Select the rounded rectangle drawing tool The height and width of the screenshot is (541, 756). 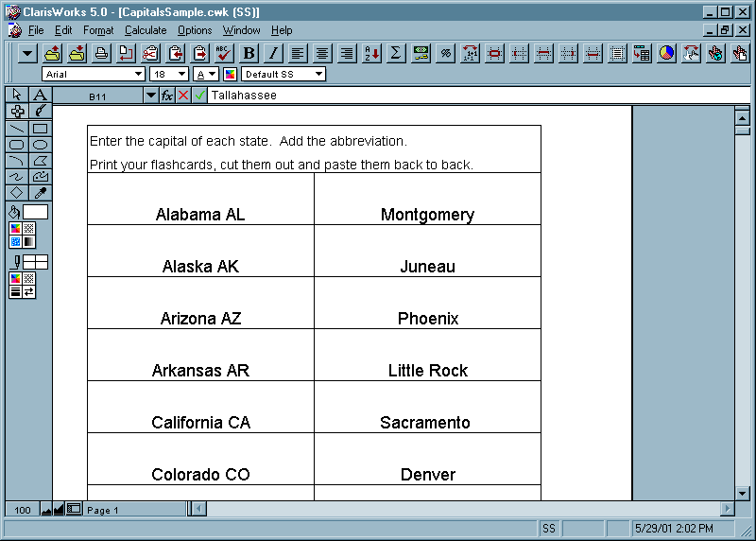click(x=17, y=145)
